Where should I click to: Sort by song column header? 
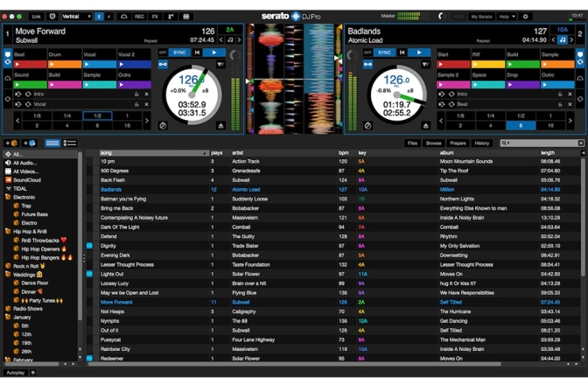[x=154, y=153]
